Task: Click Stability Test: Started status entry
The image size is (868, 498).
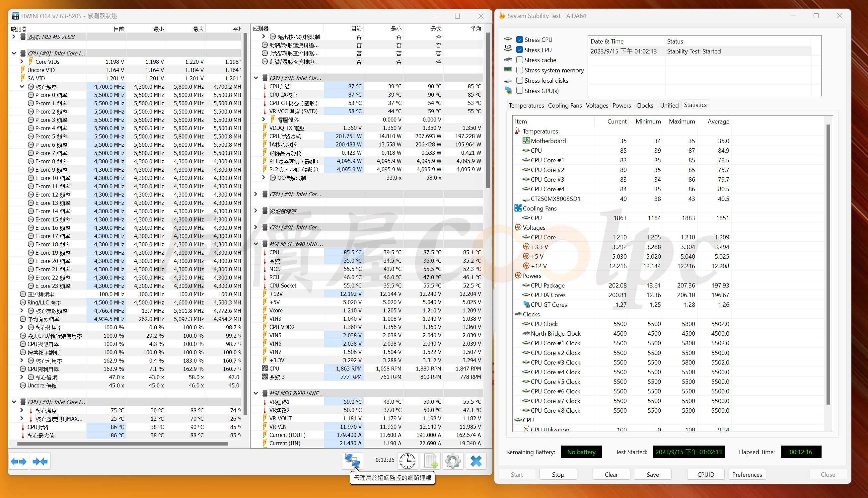Action: coord(694,51)
